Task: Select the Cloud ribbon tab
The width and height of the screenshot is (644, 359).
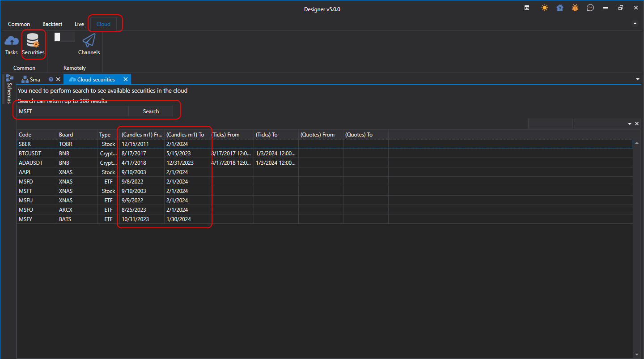Action: (103, 24)
